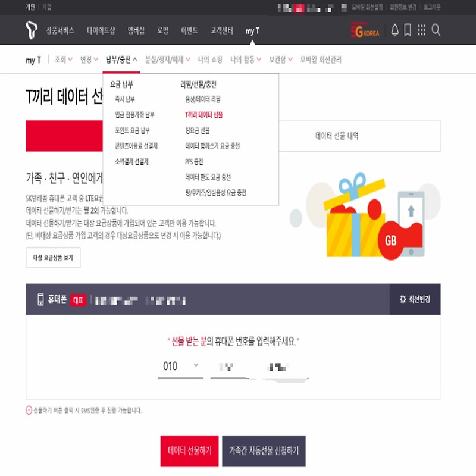Open the all-menu grid icon
The height and width of the screenshot is (476, 476).
tap(421, 30)
